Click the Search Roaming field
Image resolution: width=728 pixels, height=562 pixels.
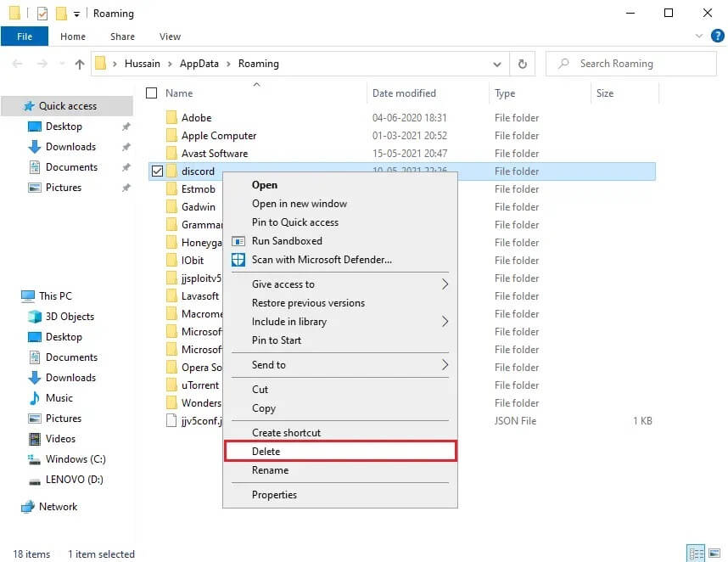[631, 64]
